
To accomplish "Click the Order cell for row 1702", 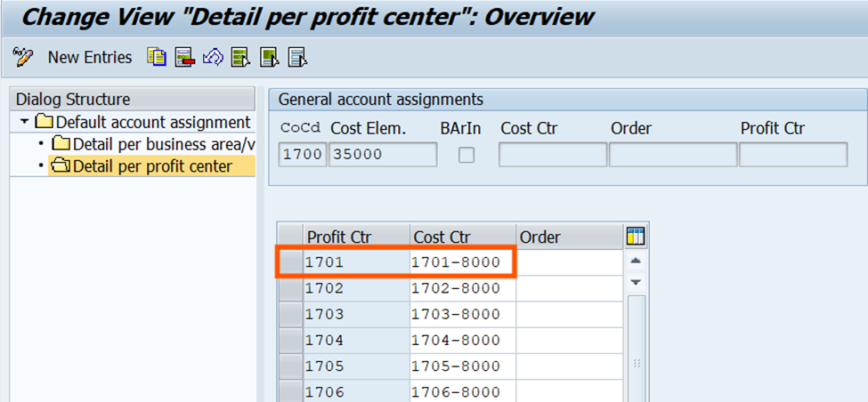I will coord(569,289).
